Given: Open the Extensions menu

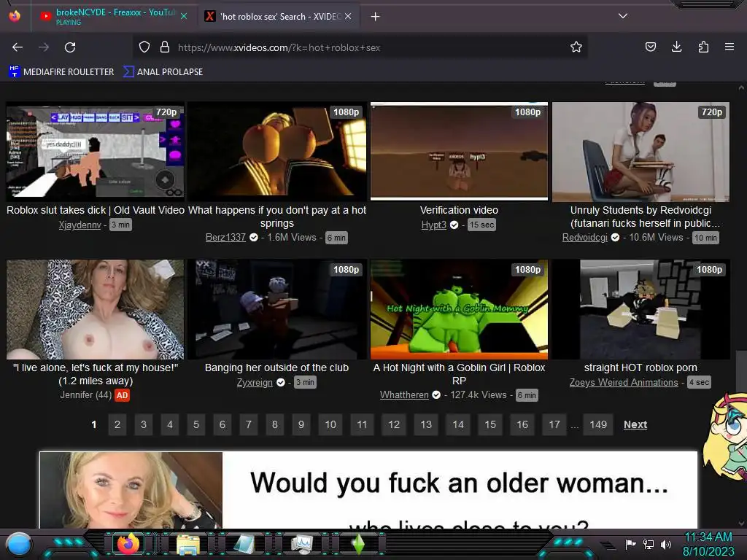Looking at the screenshot, I should pos(703,47).
